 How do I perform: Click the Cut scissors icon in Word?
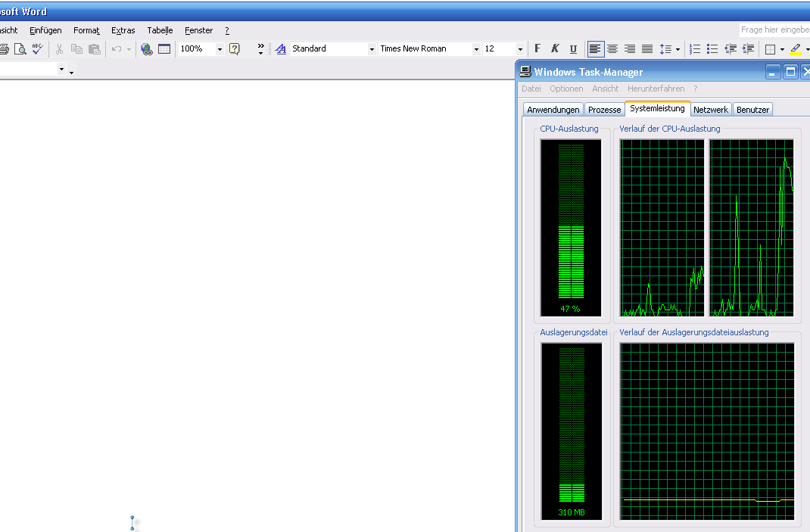(59, 49)
